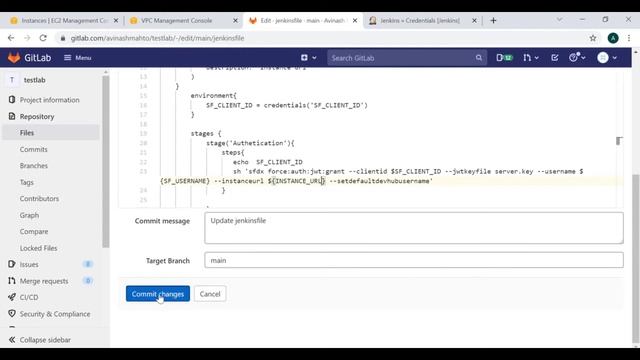This screenshot has height=360, width=640.
Task: Click Commit changes button
Action: click(x=158, y=294)
